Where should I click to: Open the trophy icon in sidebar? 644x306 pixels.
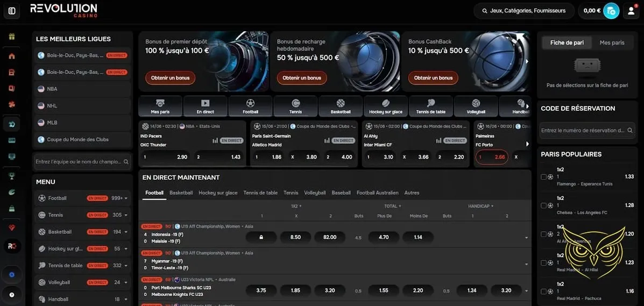(x=12, y=175)
